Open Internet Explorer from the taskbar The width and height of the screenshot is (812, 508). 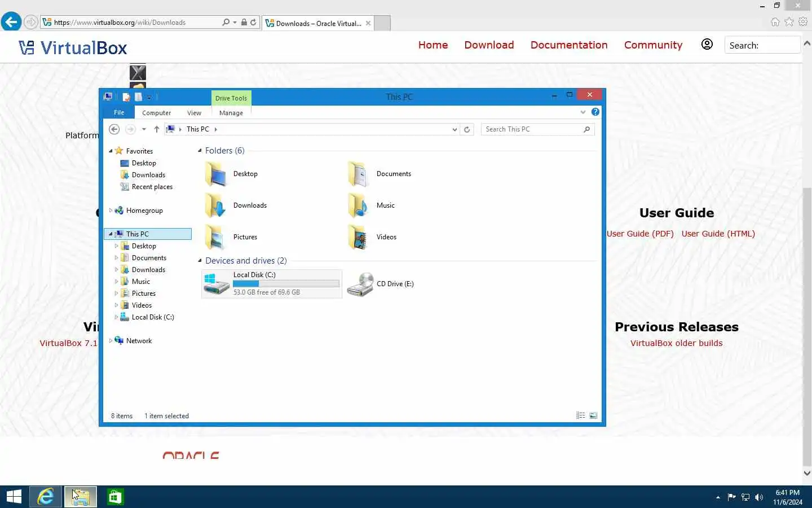(x=45, y=497)
